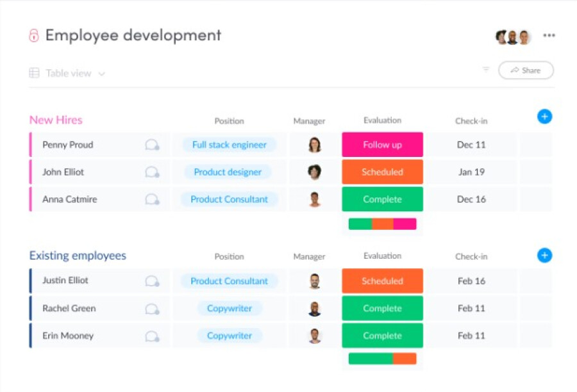
Task: Click the Share button
Action: tap(526, 70)
